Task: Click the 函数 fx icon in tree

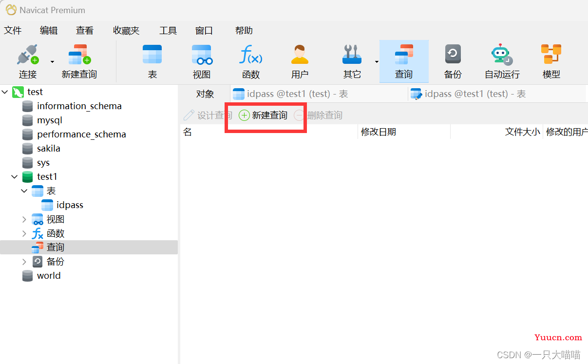Action: point(38,233)
